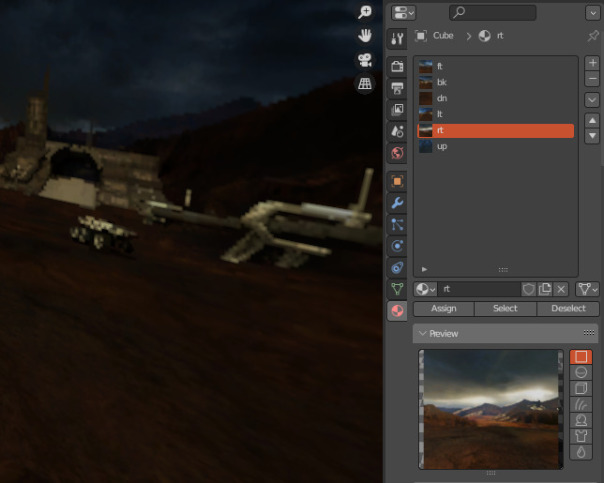Select the up material slot

(496, 146)
